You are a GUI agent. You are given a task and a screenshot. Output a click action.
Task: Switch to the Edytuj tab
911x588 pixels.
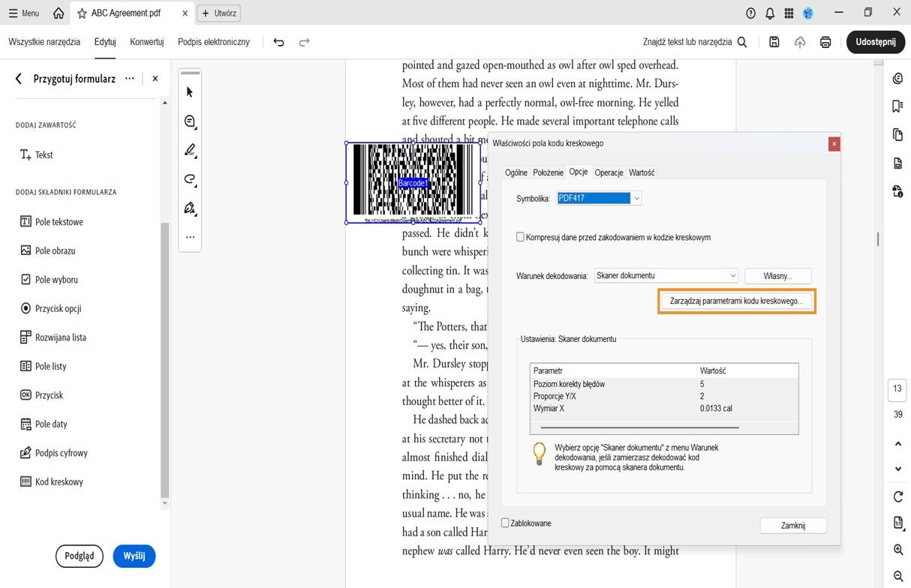(x=105, y=42)
